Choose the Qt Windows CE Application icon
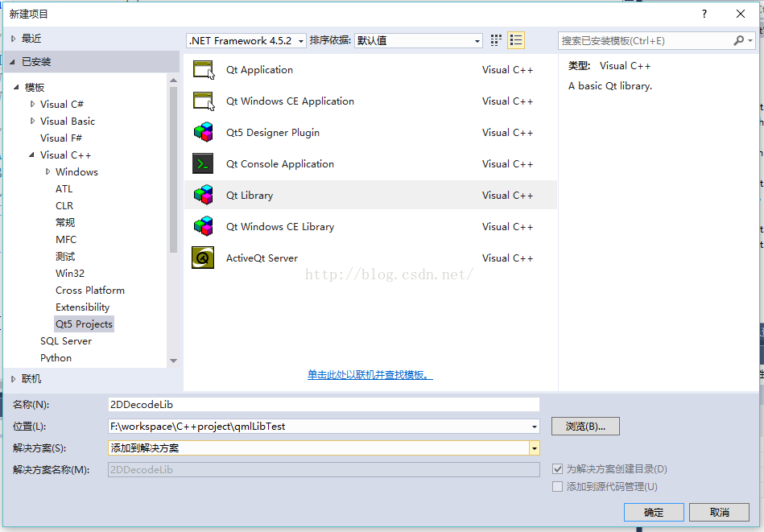 (x=204, y=101)
